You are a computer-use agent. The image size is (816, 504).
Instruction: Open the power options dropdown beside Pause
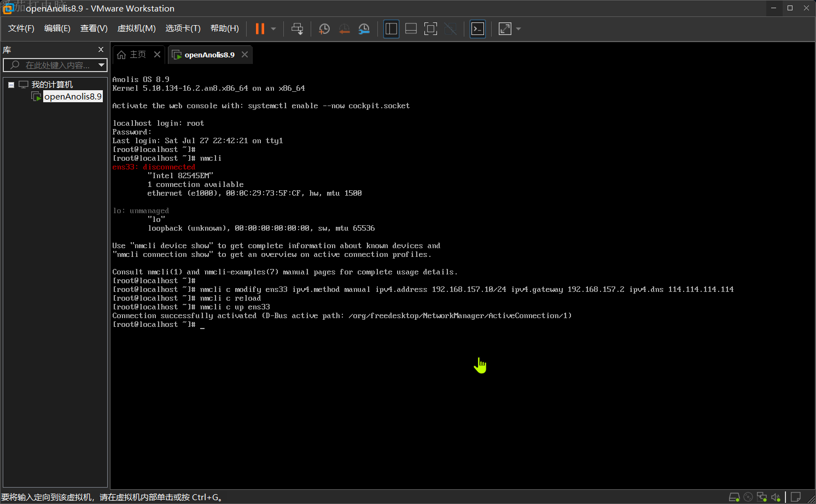pos(273,29)
